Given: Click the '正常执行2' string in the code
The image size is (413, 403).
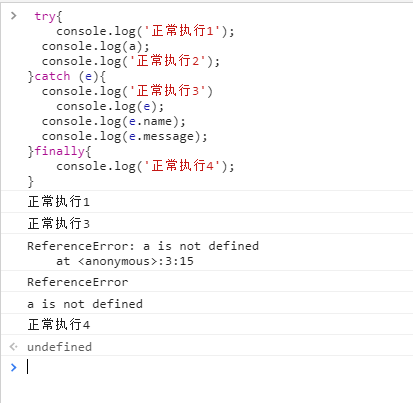Looking at the screenshot, I should coord(168,61).
